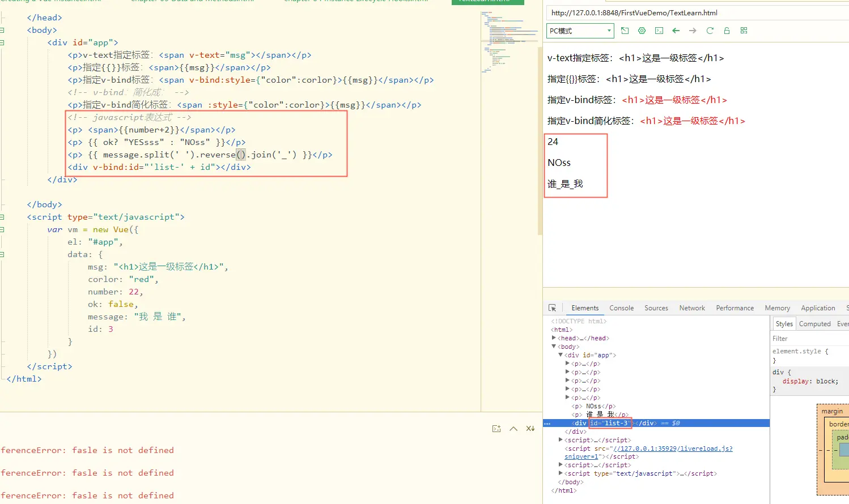The height and width of the screenshot is (504, 849).
Task: Open the PC模式 device mode dropdown
Action: pos(580,31)
